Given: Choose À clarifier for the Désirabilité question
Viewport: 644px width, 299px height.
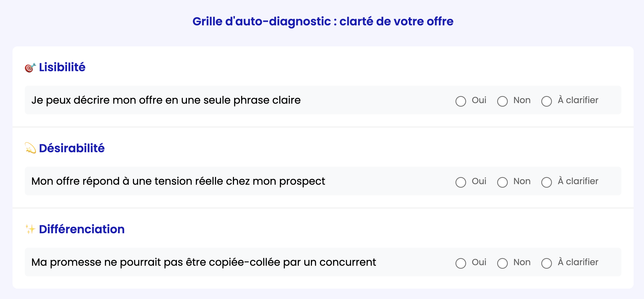Looking at the screenshot, I should pos(546,182).
